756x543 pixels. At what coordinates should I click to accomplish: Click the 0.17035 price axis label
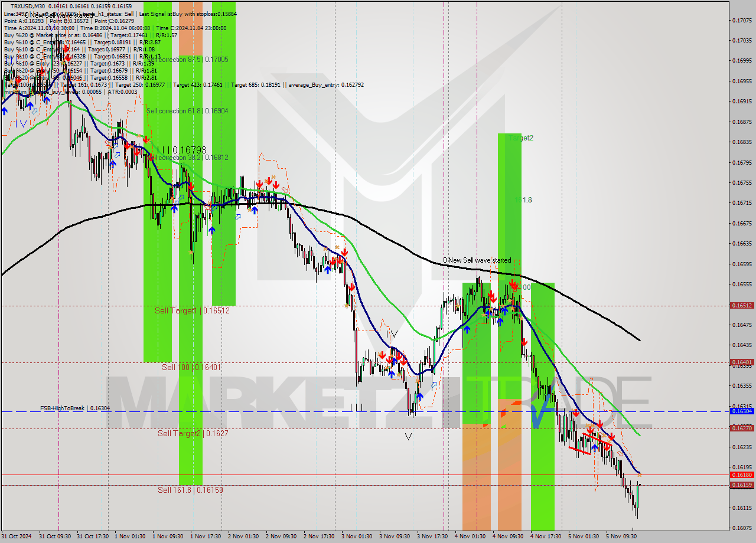tap(742, 40)
